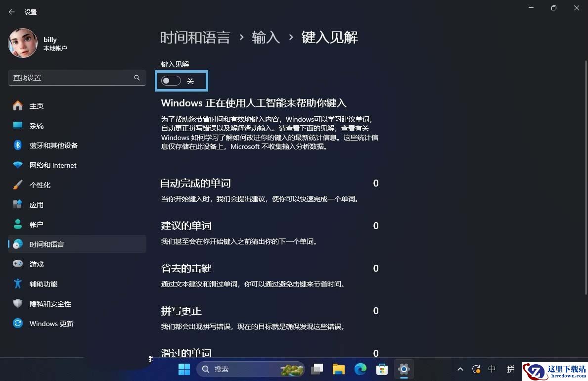Open the 主页 home icon

tap(18, 106)
